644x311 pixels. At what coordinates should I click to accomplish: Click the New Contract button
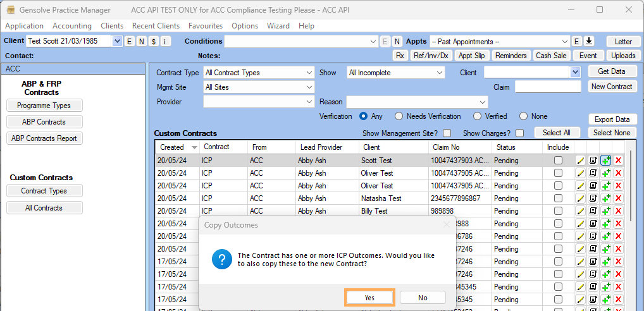(x=612, y=87)
